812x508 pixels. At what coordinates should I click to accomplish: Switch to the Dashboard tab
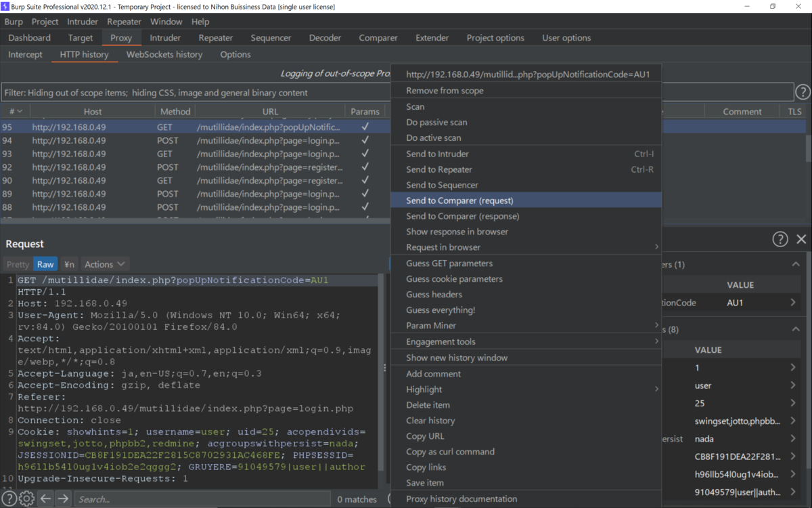pos(30,38)
